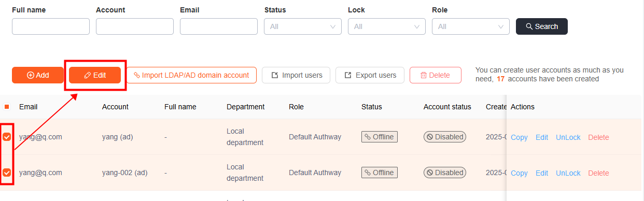
Task: Focus the Email filter input field
Action: tap(219, 26)
